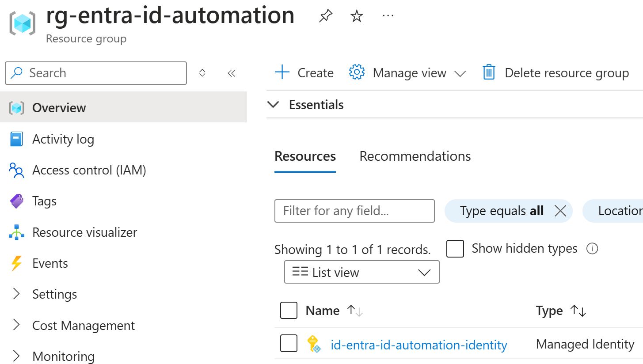Check the id-entra-id-automation-identity row checkbox
This screenshot has height=364, width=643.
coord(289,344)
